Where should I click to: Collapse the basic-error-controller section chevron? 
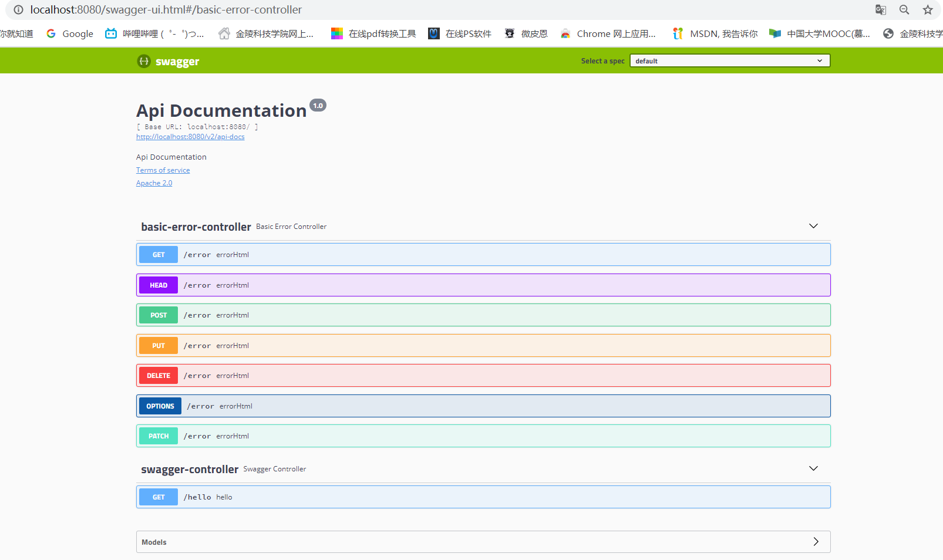[x=813, y=226]
